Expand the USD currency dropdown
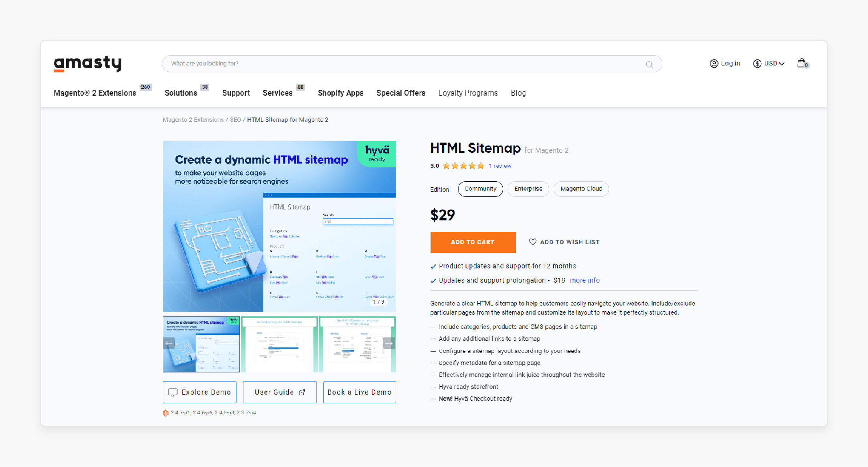Viewport: 868px width, 467px height. pos(769,64)
